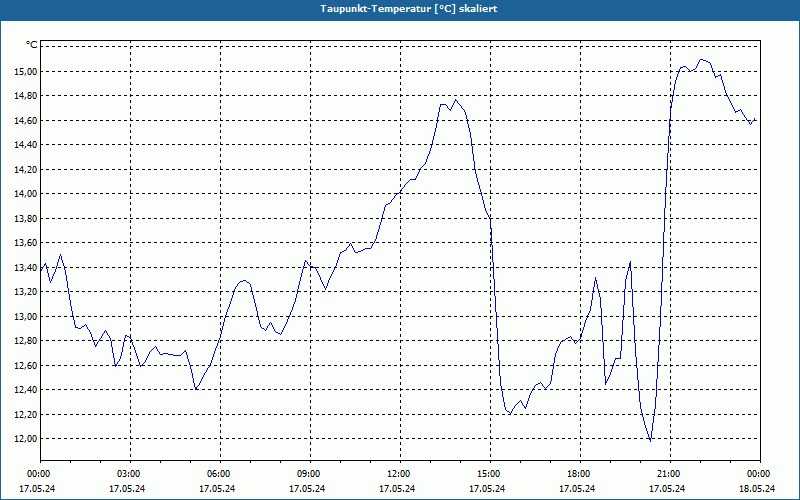Click the 14,60 y-axis label

26,120
